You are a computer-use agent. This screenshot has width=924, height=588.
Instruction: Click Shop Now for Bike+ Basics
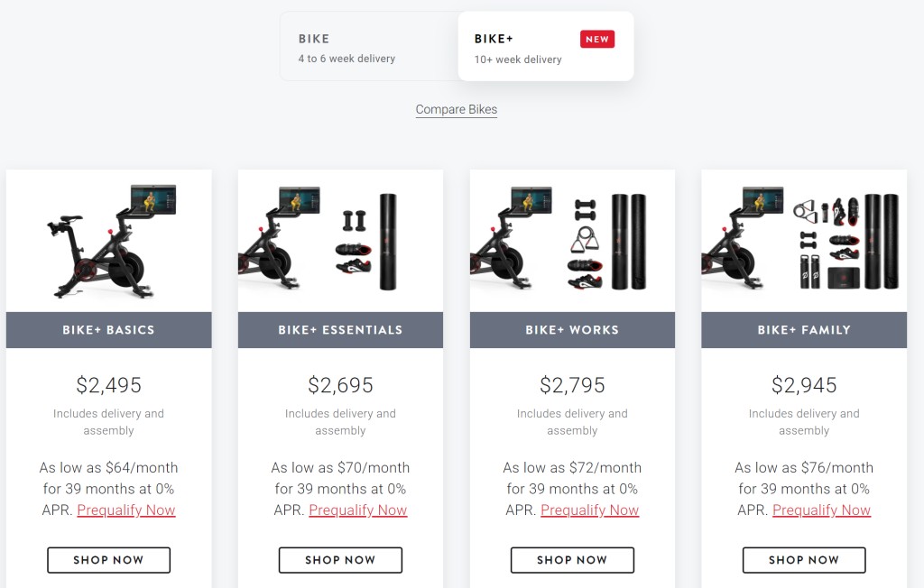[108, 559]
